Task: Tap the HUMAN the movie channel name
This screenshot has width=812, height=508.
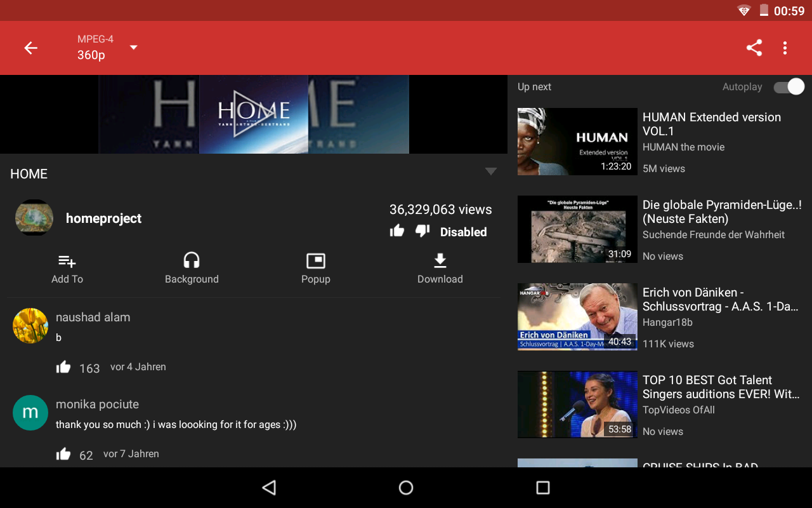Action: [683, 147]
